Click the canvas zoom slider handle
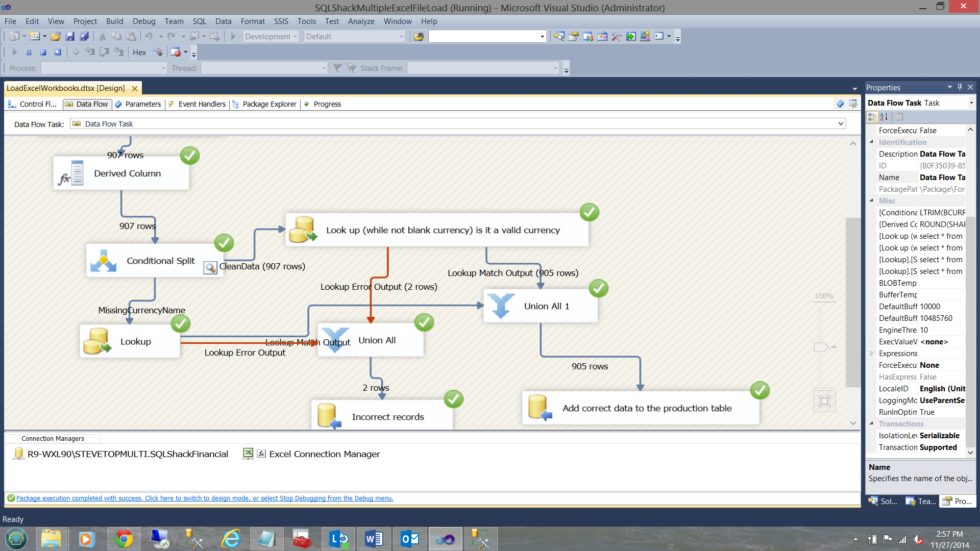This screenshot has width=980, height=551. pyautogui.click(x=821, y=347)
